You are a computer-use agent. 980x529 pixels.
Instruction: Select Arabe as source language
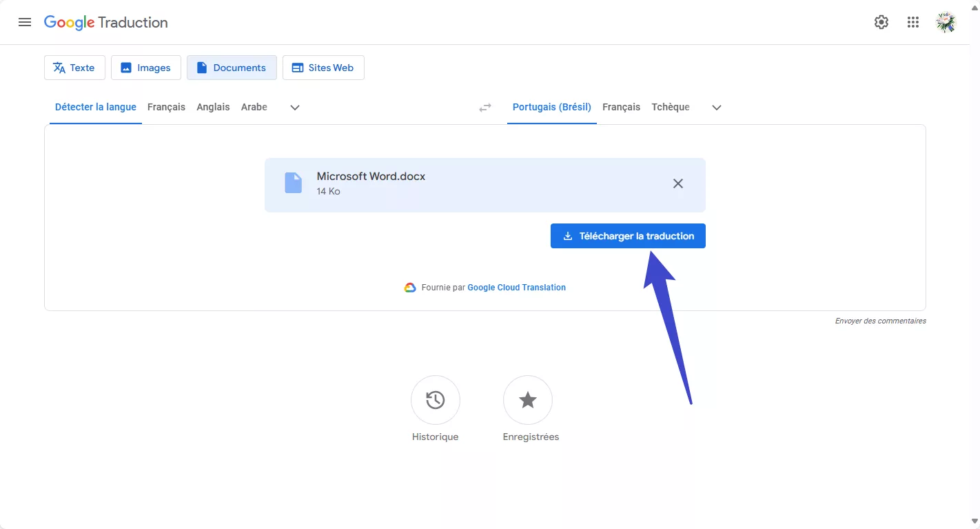[254, 107]
